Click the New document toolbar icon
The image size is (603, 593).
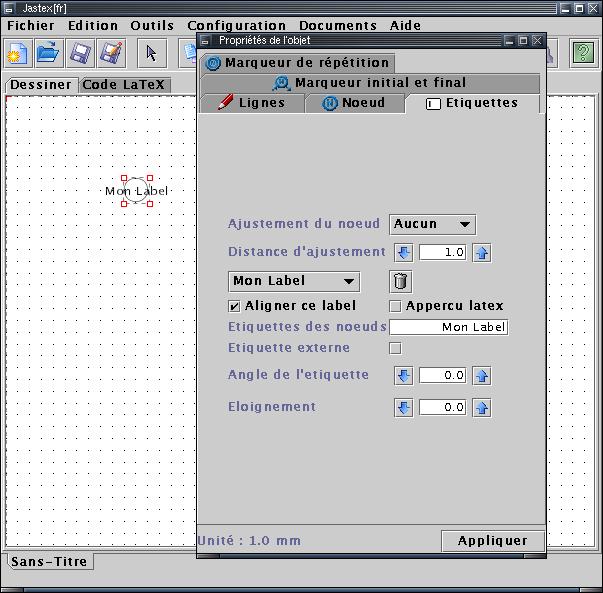tap(18, 53)
